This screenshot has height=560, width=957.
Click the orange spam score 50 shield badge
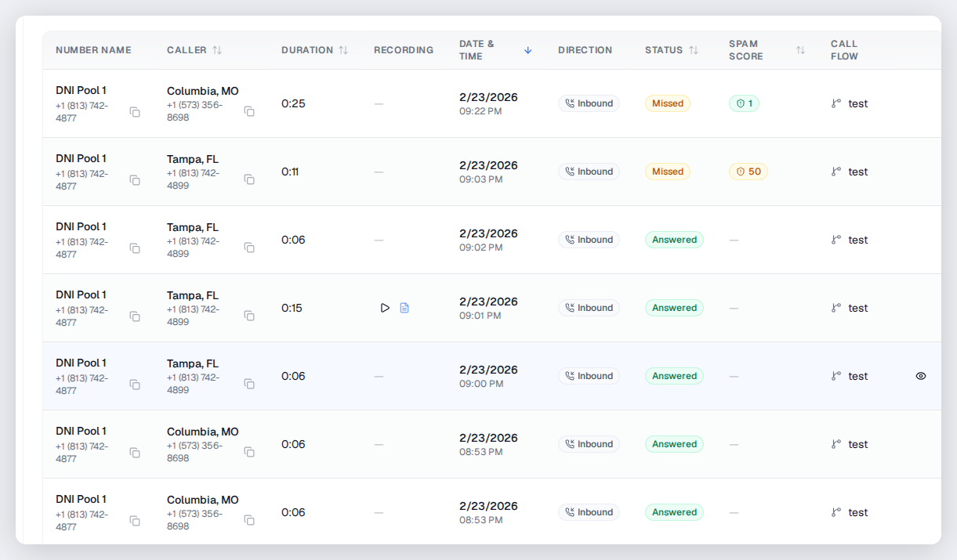click(x=748, y=171)
